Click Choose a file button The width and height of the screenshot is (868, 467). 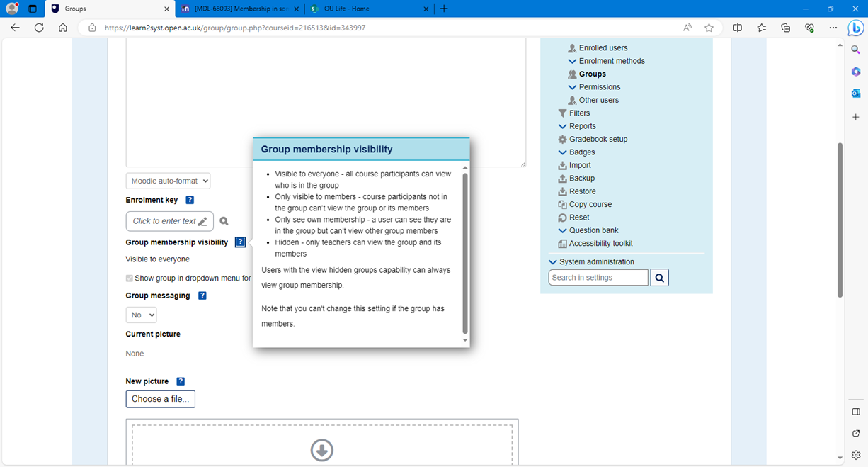(x=161, y=399)
